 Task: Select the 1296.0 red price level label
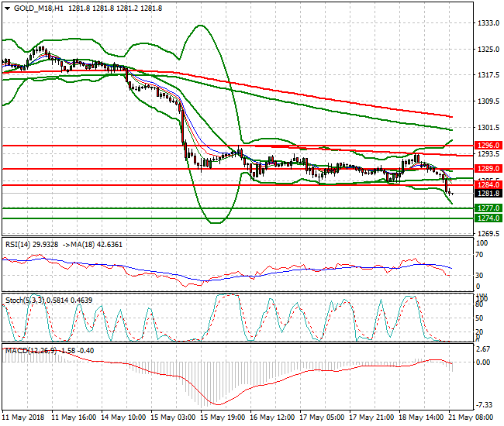[x=488, y=145]
